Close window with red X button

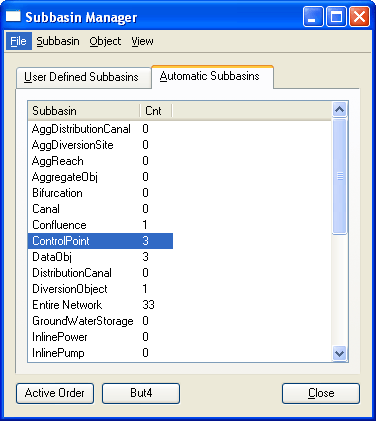(359, 16)
